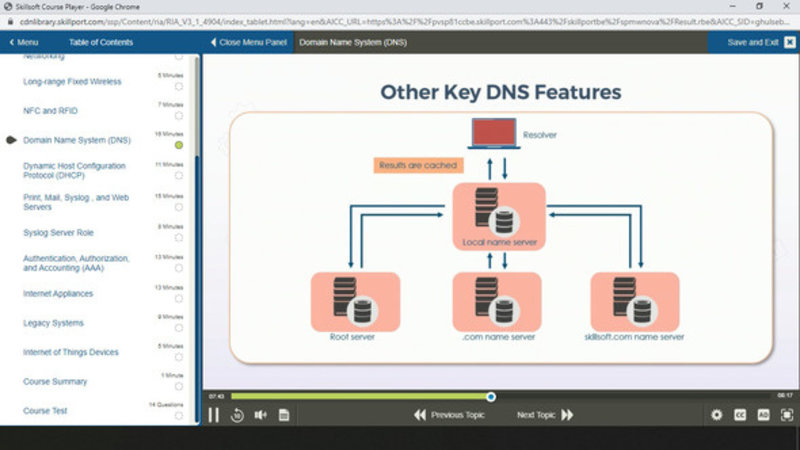Viewport: 800px width, 450px height.
Task: Click completion circle for Long-range Fixed Wireless
Action: coord(179,87)
